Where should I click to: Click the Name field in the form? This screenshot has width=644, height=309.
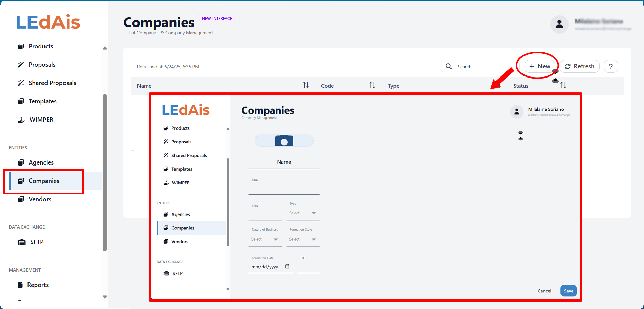pos(284,162)
